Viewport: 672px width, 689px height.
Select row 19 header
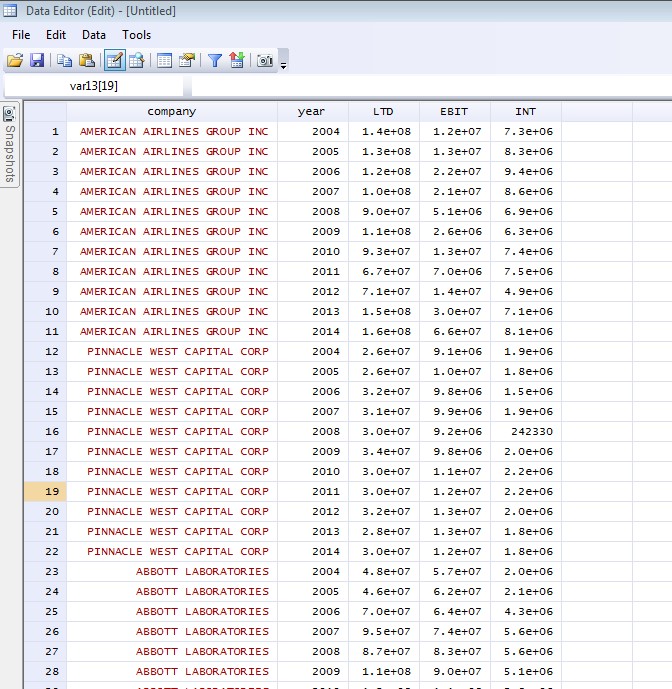(45, 491)
